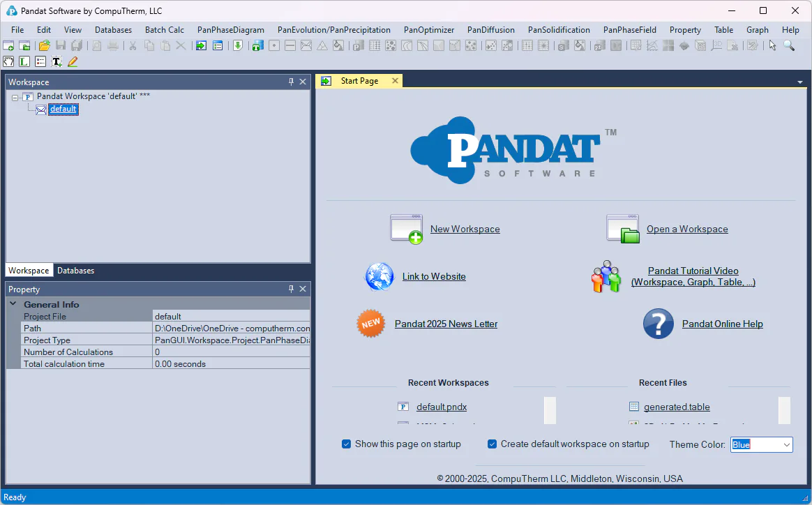Screen dimensions: 812x505
Task: Click the Recent Workspaces list scrollbar
Action: (x=550, y=410)
